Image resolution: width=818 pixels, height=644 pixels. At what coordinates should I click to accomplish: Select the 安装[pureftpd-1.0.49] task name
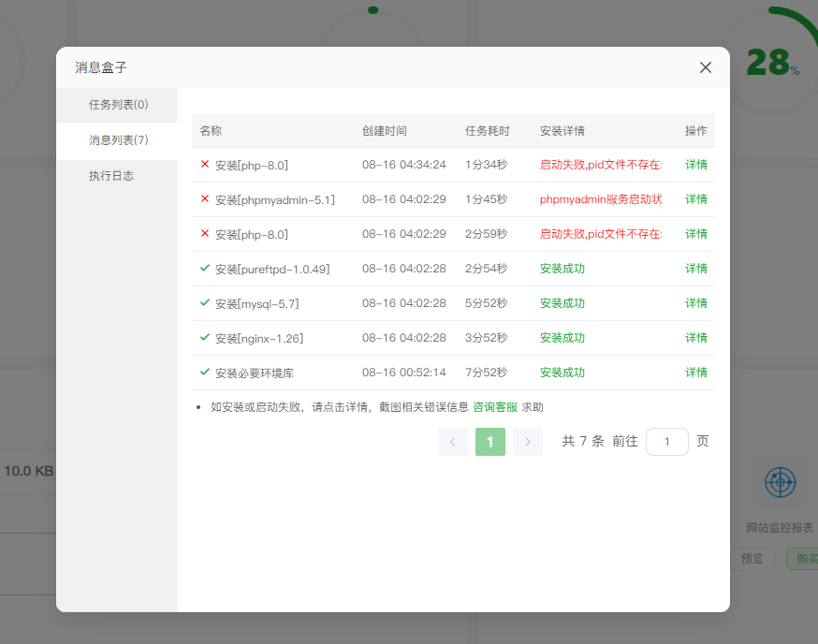tap(272, 270)
